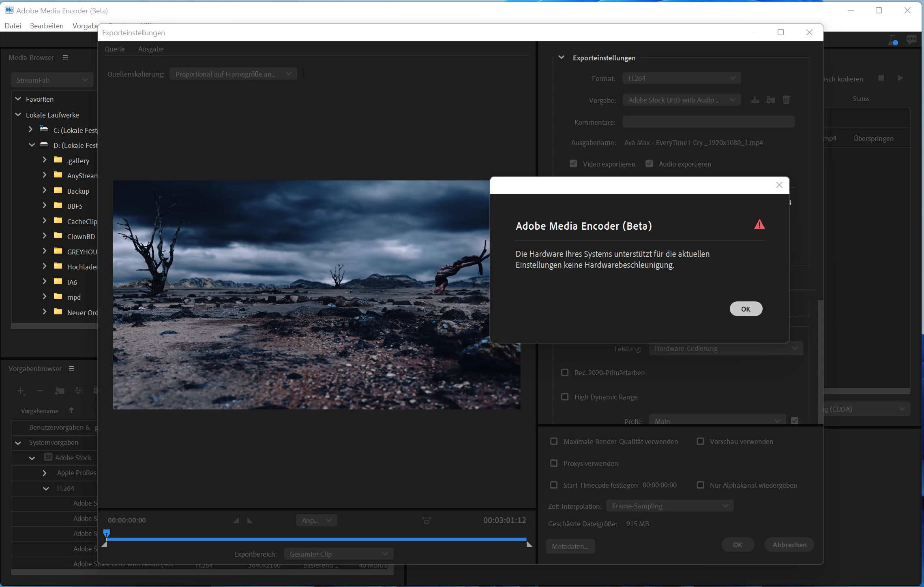Open the Media-Browser panel menu icon

[x=65, y=58]
